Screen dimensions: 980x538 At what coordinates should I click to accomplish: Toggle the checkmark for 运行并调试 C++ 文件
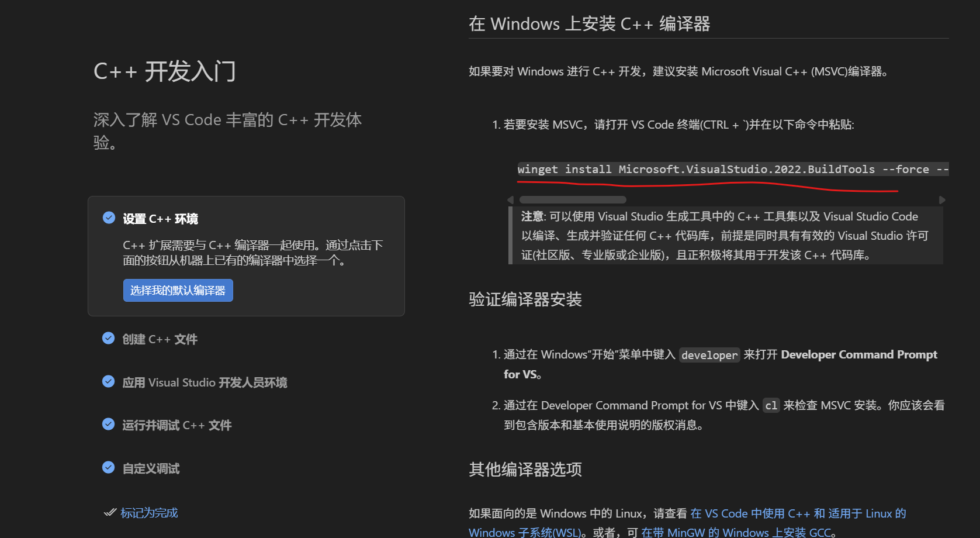108,424
